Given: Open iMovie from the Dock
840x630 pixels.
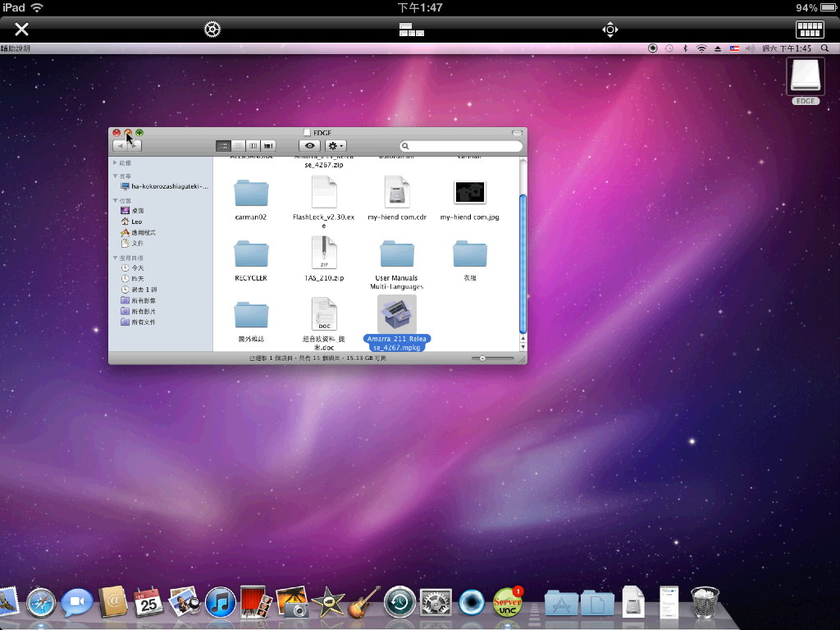Looking at the screenshot, I should pos(328,603).
